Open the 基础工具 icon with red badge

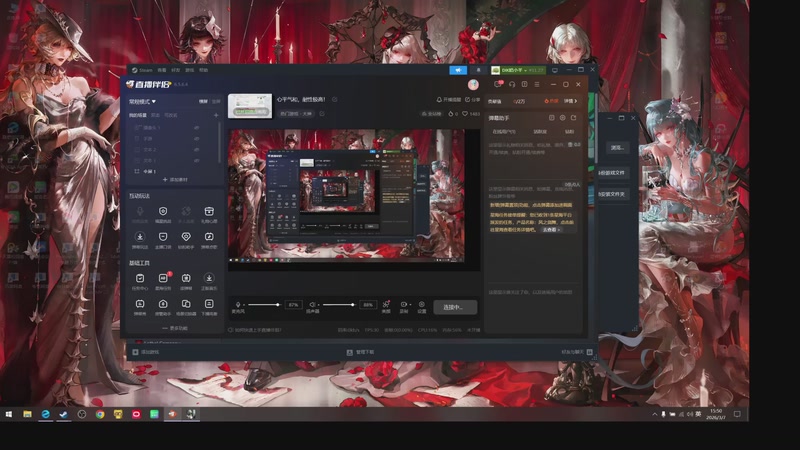click(x=163, y=278)
